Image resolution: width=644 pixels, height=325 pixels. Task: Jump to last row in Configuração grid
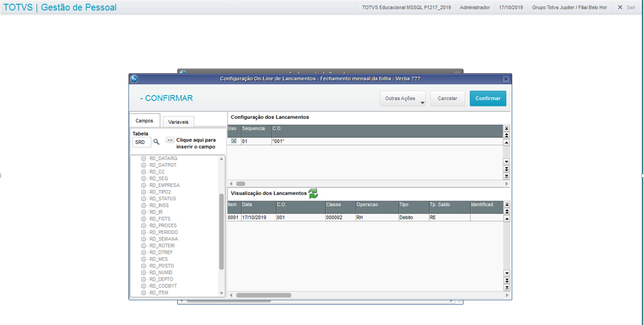(x=506, y=176)
